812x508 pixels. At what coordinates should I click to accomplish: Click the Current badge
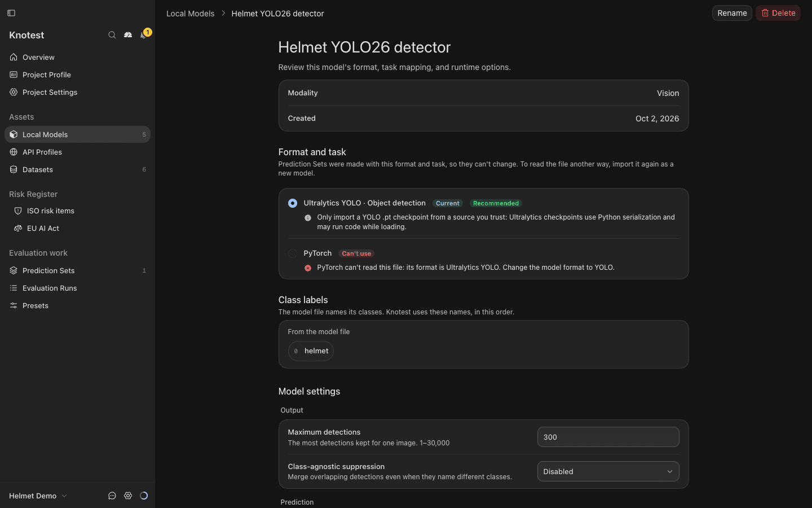(448, 203)
